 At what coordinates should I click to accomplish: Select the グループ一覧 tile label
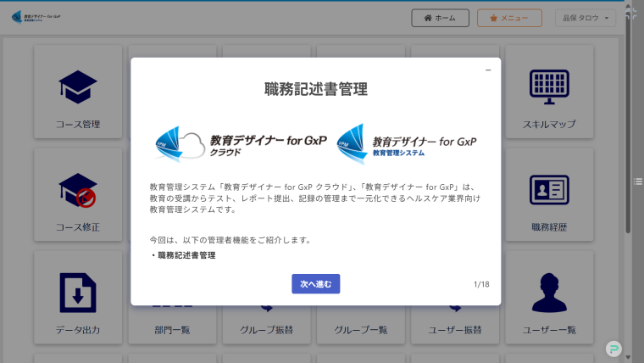[x=361, y=330]
